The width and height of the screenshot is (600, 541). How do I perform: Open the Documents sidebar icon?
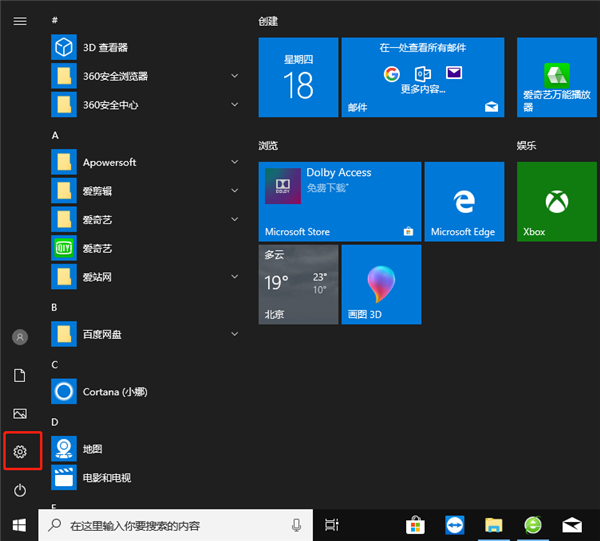20,375
